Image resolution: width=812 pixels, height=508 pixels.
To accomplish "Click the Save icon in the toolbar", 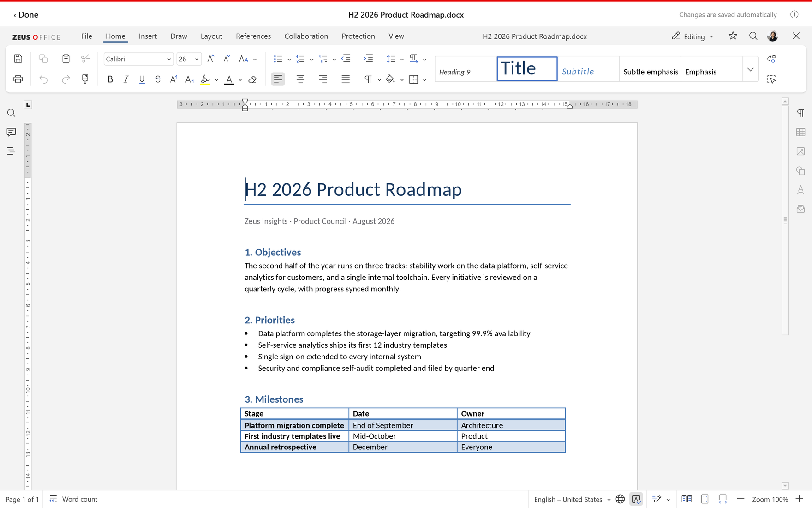I will tap(18, 59).
